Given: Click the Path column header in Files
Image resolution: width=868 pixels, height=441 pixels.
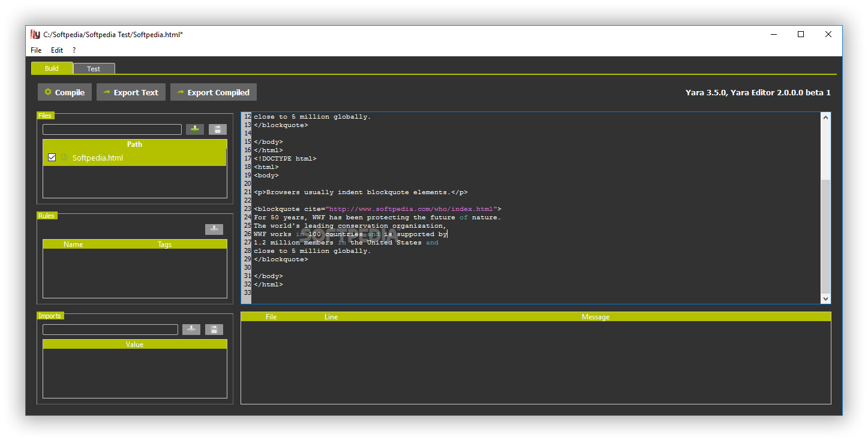Looking at the screenshot, I should pyautogui.click(x=135, y=144).
